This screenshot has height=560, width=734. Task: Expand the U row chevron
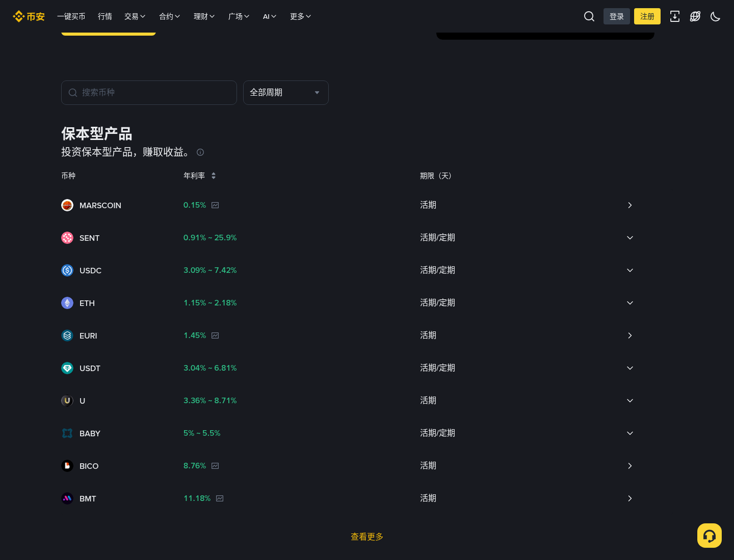click(x=630, y=401)
